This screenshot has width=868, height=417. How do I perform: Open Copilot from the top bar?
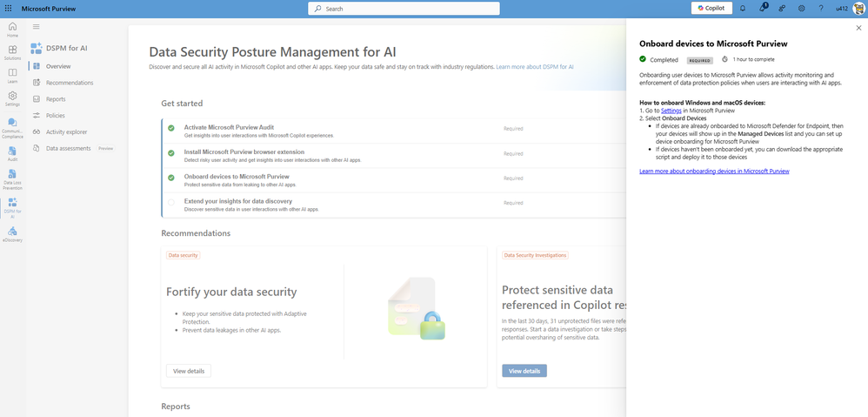tap(711, 9)
